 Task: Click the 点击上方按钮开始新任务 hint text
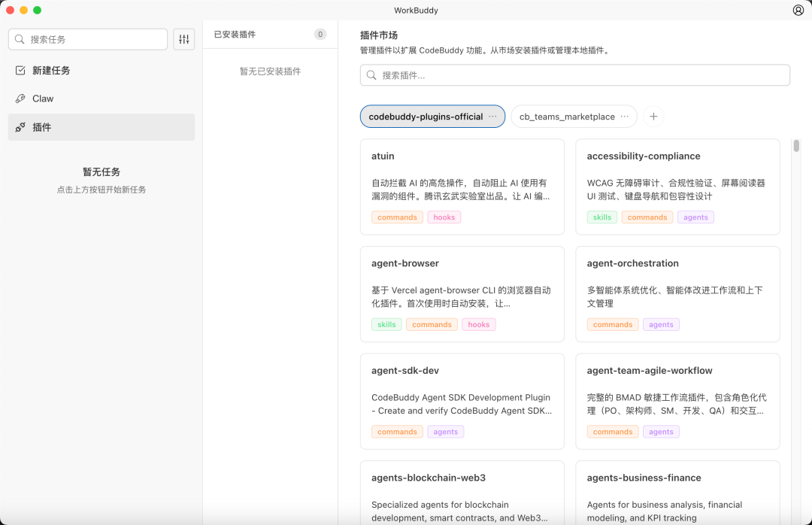101,190
